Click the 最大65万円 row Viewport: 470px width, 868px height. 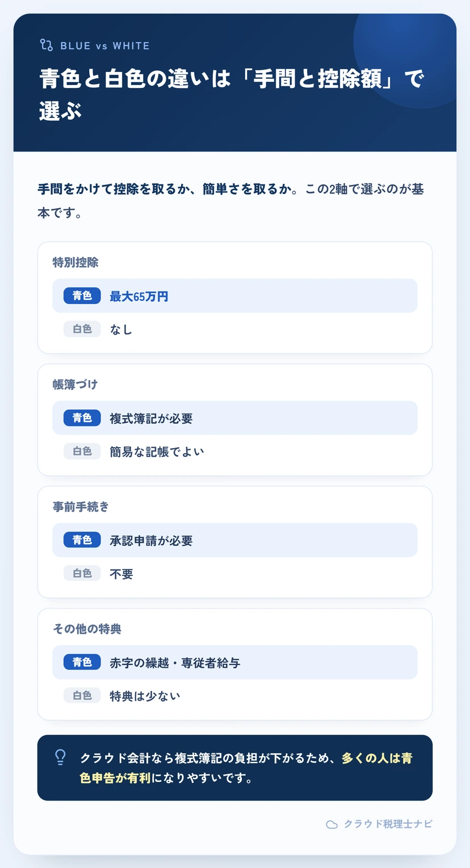[235, 296]
